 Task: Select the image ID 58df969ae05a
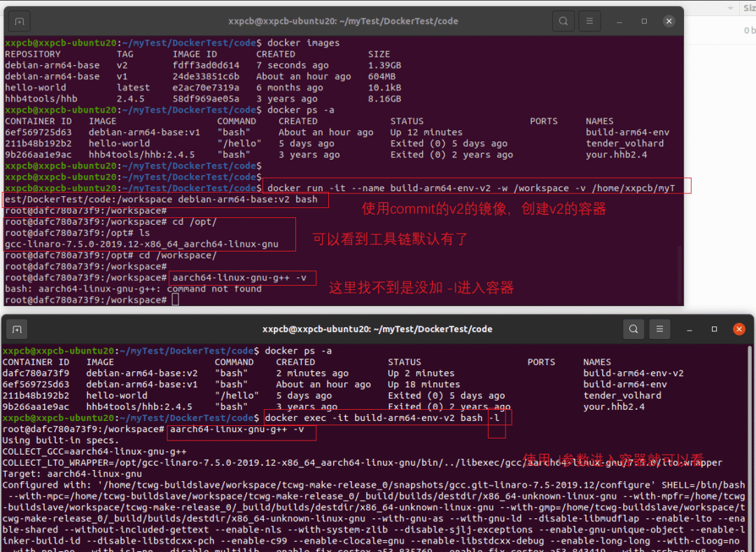click(206, 99)
